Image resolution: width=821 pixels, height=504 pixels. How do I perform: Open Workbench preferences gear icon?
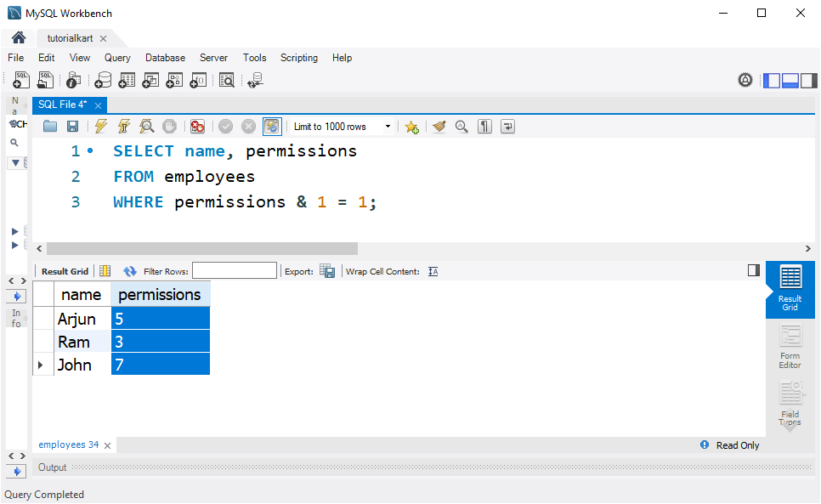(x=745, y=80)
